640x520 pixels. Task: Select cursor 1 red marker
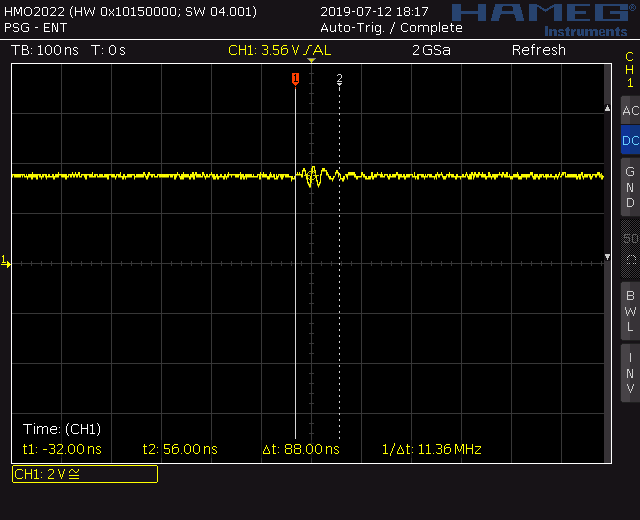[x=296, y=79]
